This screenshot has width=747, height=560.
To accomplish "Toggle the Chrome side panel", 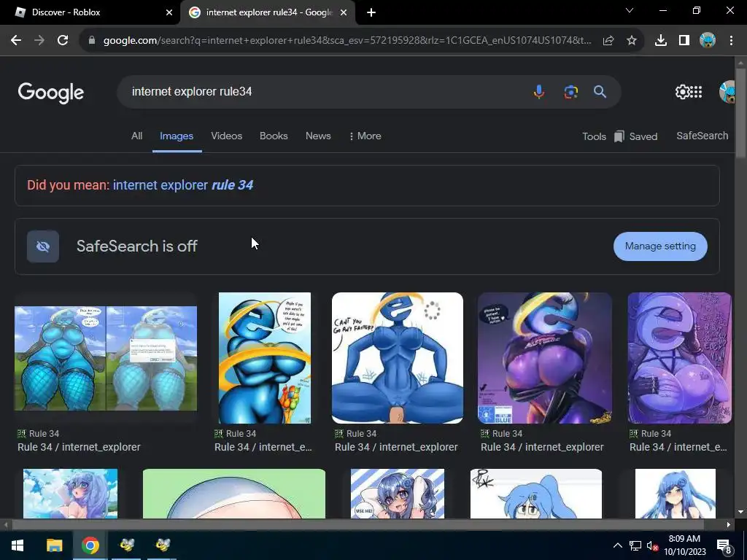I will [x=684, y=41].
